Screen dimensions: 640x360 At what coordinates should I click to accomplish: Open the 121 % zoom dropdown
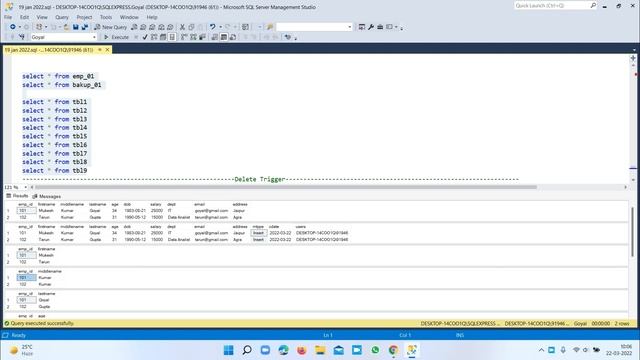[25, 187]
